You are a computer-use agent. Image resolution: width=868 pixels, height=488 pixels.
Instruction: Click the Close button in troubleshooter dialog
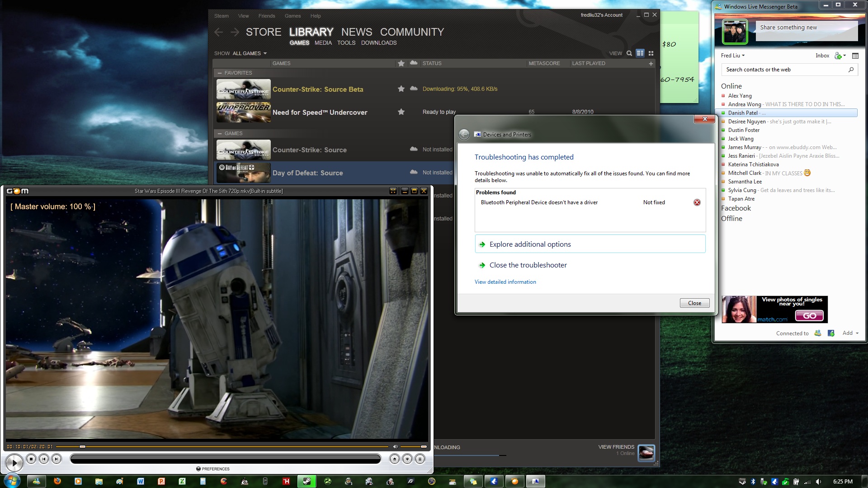(x=694, y=303)
